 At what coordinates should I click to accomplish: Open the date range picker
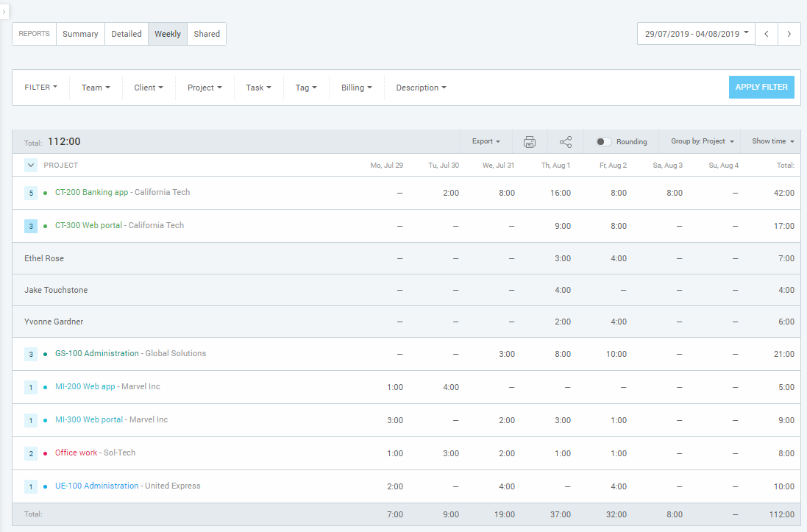point(697,34)
